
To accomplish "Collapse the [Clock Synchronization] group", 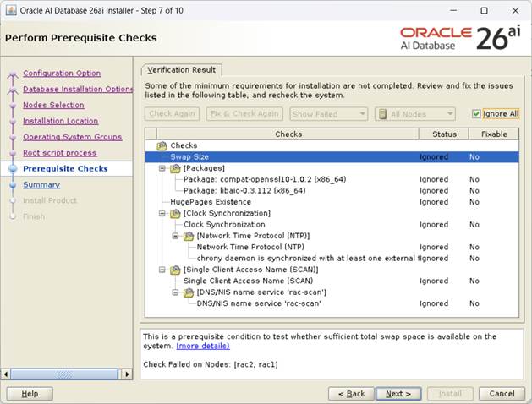I will point(162,213).
